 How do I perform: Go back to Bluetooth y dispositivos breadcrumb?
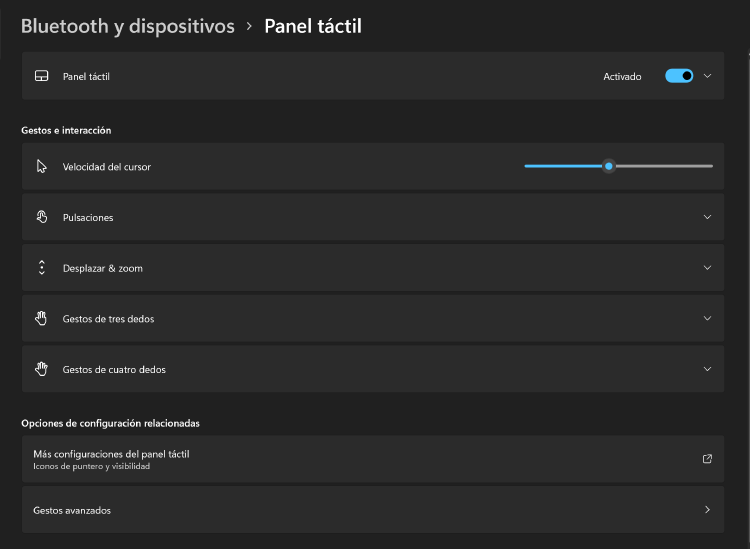coord(127,27)
